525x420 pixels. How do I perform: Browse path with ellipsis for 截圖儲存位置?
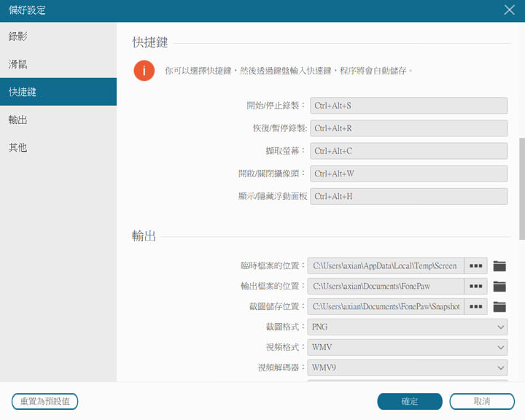(475, 306)
